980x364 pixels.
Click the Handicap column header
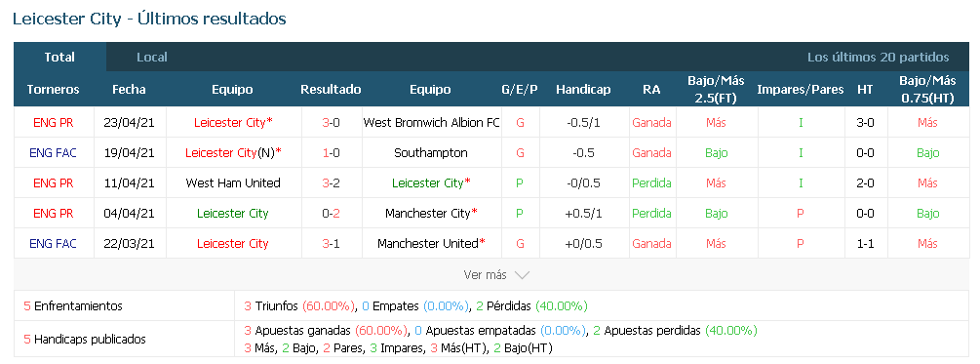[x=583, y=90]
